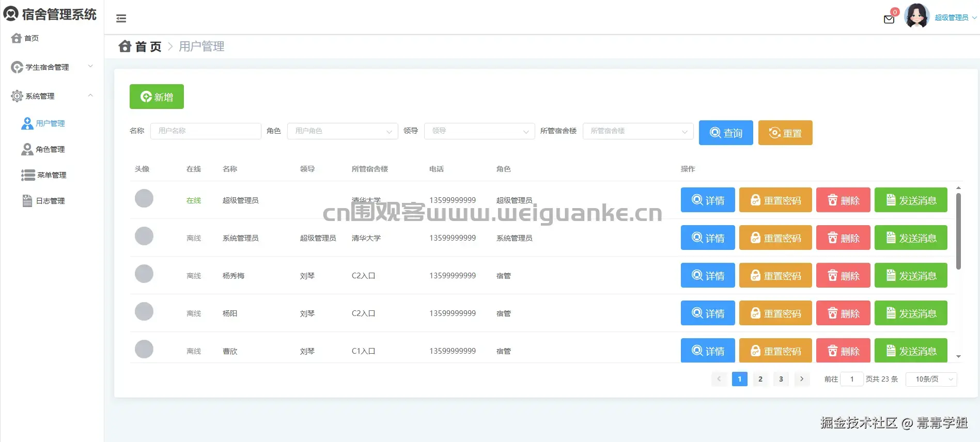Collapse the 系统管理 sidebar menu

click(x=52, y=96)
